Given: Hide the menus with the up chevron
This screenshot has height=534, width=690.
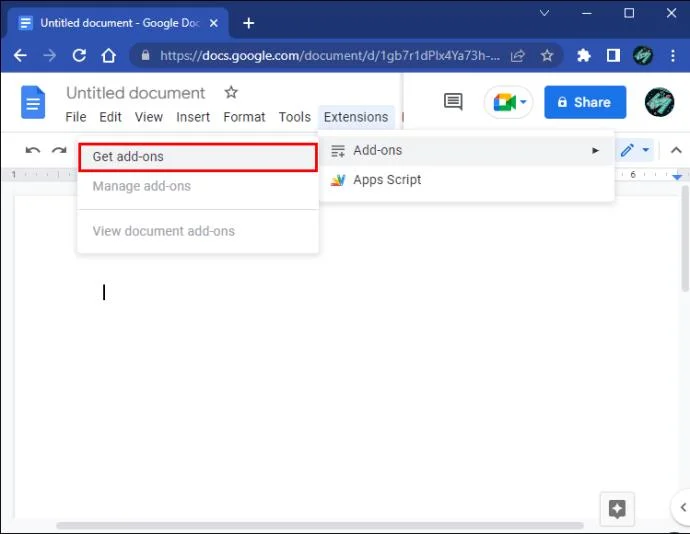Looking at the screenshot, I should (x=676, y=151).
